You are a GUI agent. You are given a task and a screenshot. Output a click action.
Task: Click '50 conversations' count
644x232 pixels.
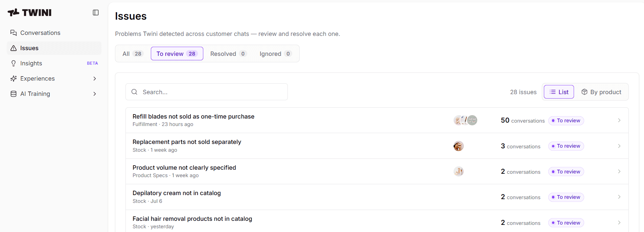pos(523,121)
